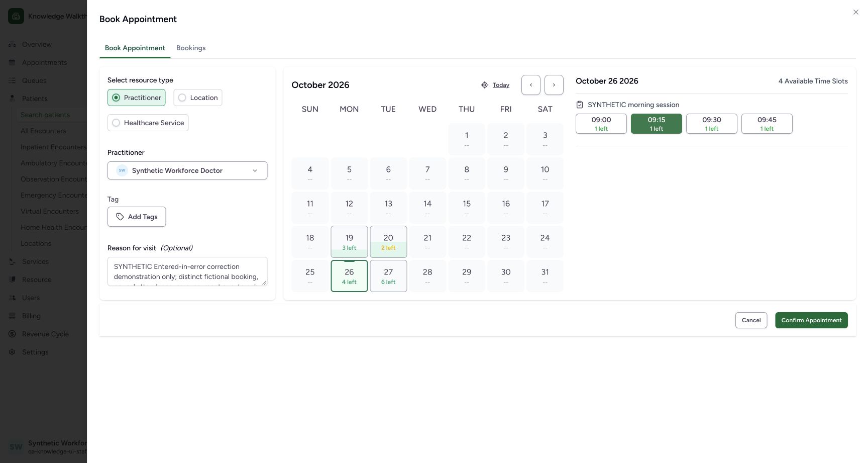Select October 27 with 6 left

pyautogui.click(x=388, y=276)
